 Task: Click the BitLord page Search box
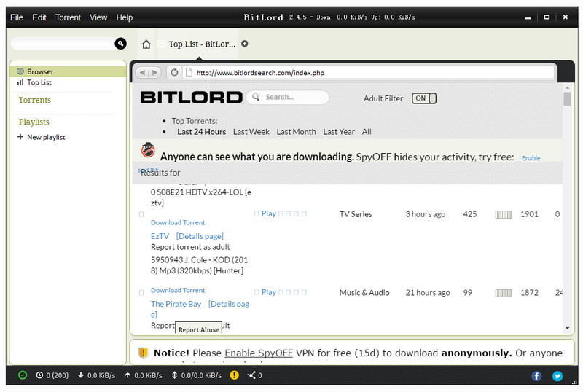(288, 97)
